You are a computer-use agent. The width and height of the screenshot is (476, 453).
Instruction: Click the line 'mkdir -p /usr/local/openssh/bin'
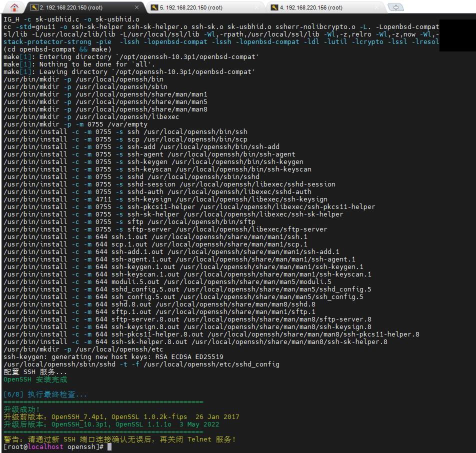click(83, 79)
